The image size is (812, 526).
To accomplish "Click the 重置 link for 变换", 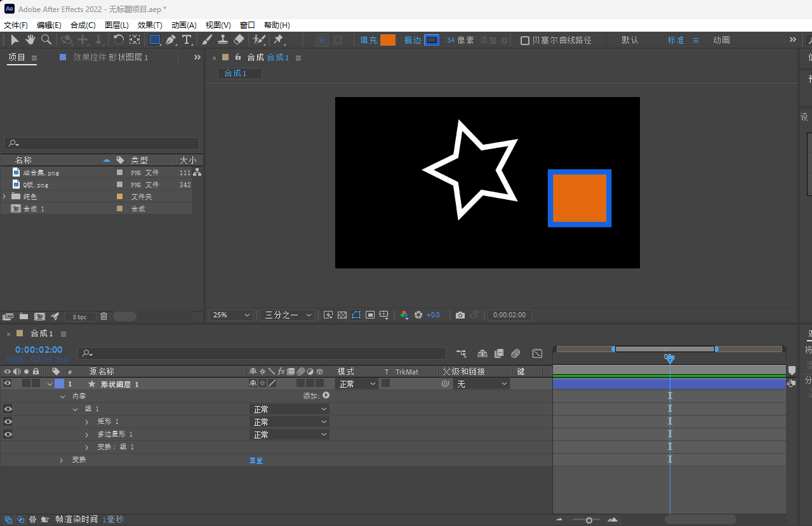I will tap(256, 460).
